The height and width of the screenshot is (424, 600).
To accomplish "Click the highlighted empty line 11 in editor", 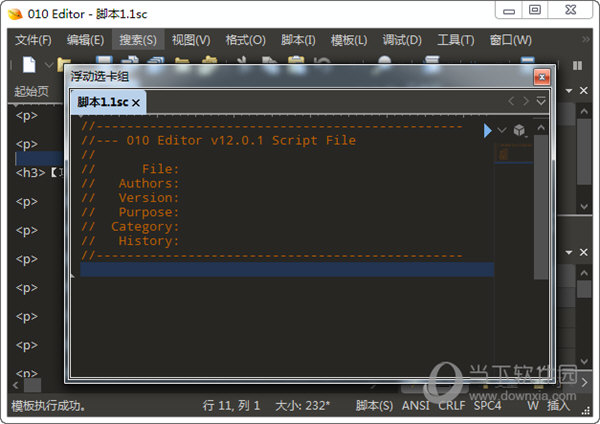I will (x=287, y=269).
